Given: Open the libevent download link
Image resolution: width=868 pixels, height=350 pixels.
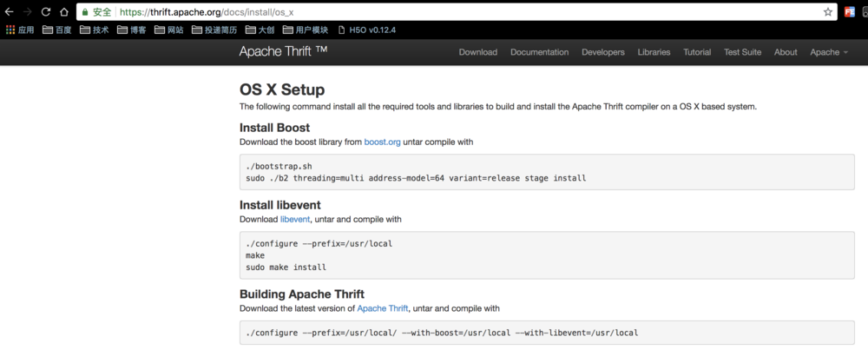Looking at the screenshot, I should (x=294, y=220).
